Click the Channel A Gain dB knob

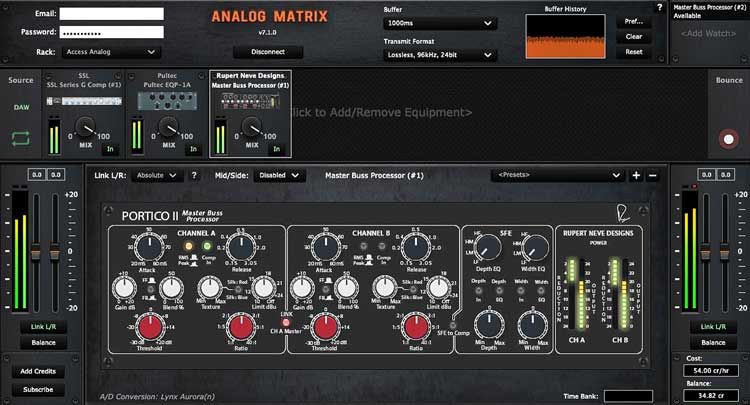coord(124,288)
